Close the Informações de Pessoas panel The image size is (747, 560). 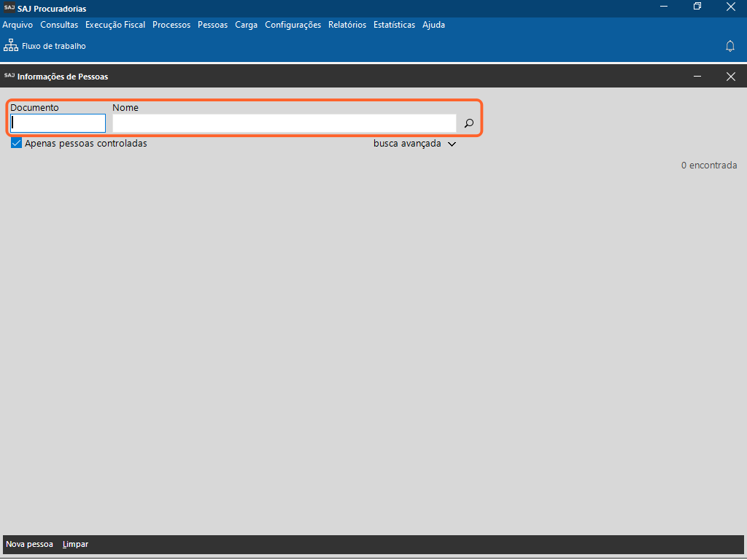[x=730, y=77]
